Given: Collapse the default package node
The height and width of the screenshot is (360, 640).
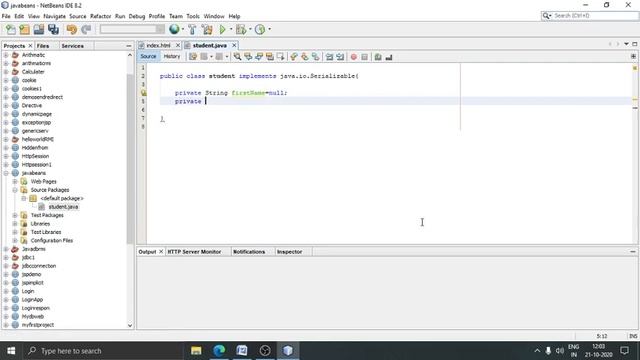Looking at the screenshot, I should pos(24,198).
